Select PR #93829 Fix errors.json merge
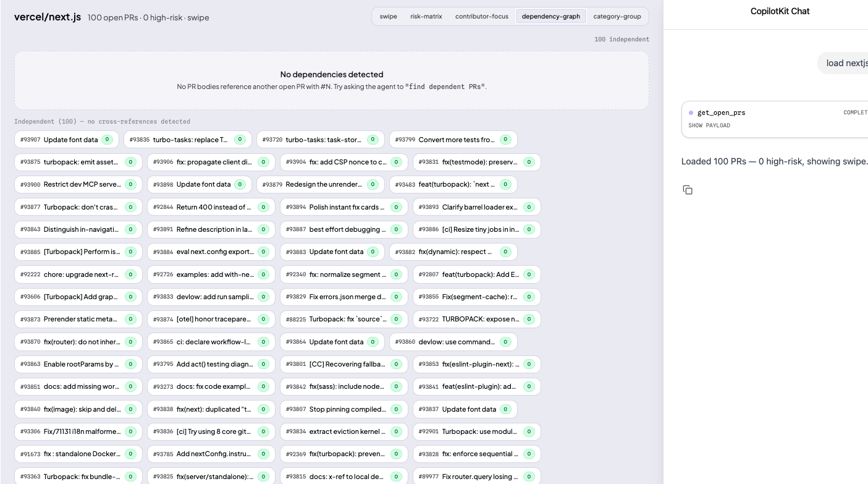Viewport: 868px width, 484px height. click(344, 297)
